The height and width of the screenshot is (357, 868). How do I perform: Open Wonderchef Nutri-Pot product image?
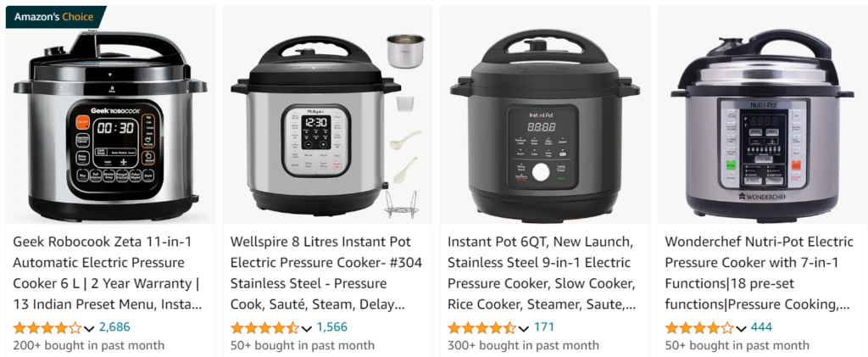(762, 124)
